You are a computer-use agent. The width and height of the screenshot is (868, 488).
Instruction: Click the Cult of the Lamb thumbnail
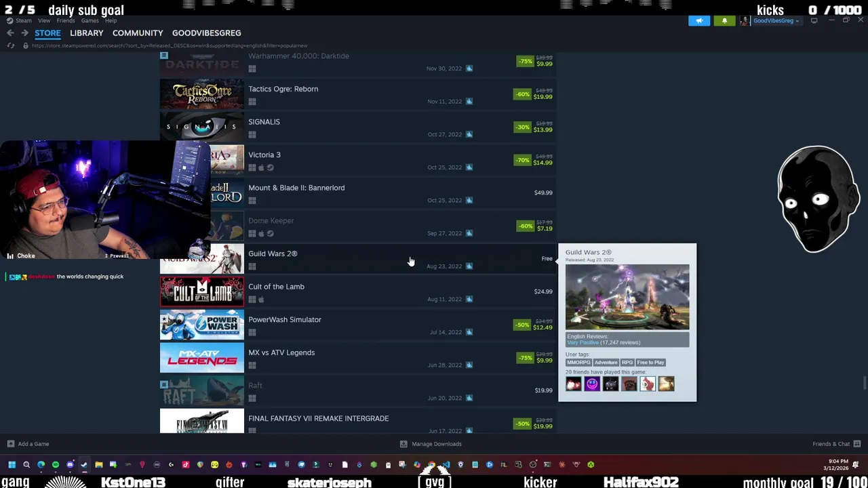tap(201, 291)
